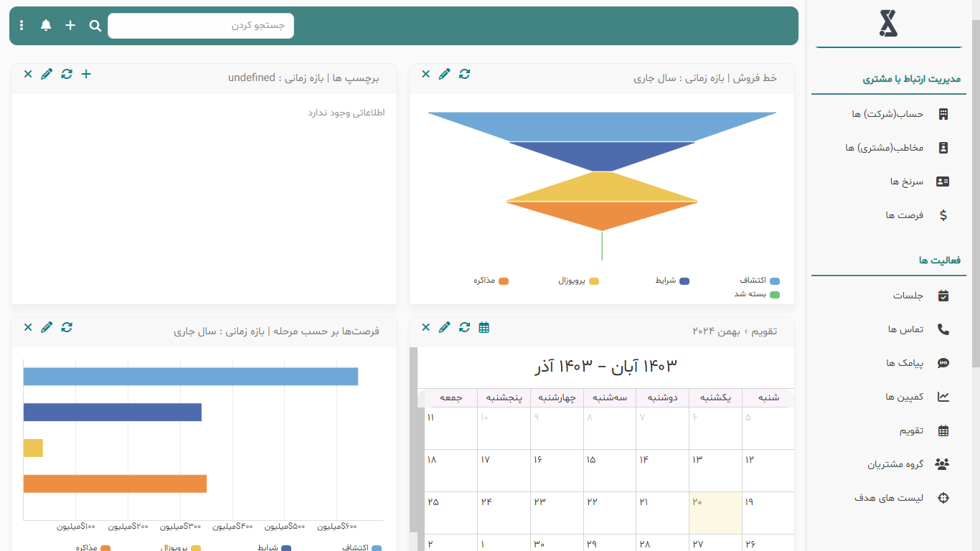Image resolution: width=980 pixels, height=551 pixels.
Task: Click مدیریت ارتباط با مشتری section header
Action: pyautogui.click(x=911, y=80)
